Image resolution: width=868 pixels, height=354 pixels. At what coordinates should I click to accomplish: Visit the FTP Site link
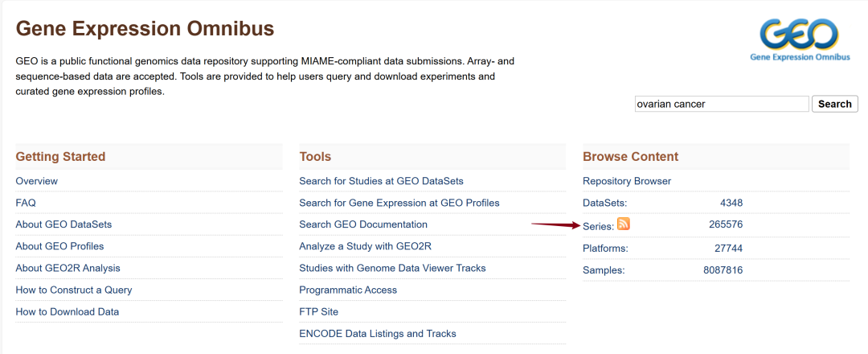(318, 311)
